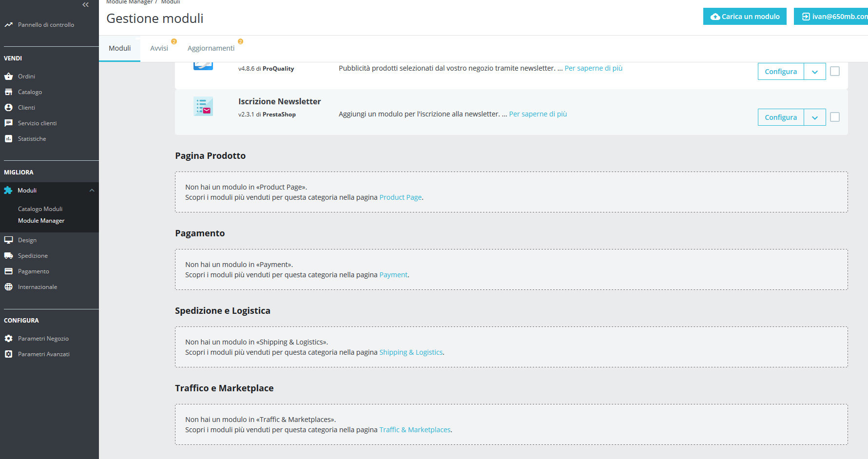The height and width of the screenshot is (459, 868).
Task: Click the Pannello di controllo trend icon
Action: coord(8,24)
